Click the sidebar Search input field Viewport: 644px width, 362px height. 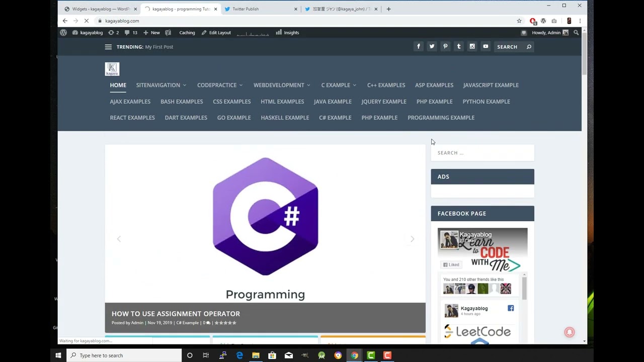click(x=482, y=153)
